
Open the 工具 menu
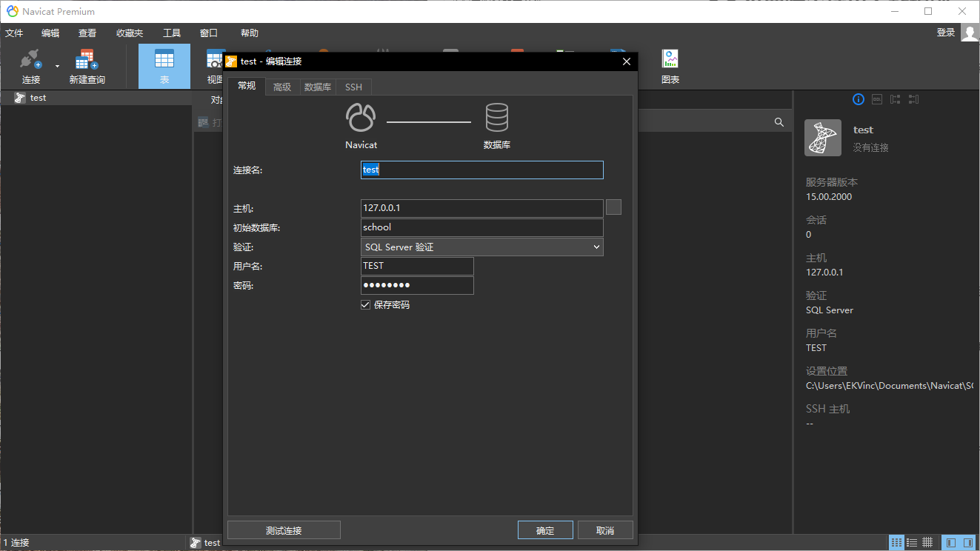tap(172, 33)
